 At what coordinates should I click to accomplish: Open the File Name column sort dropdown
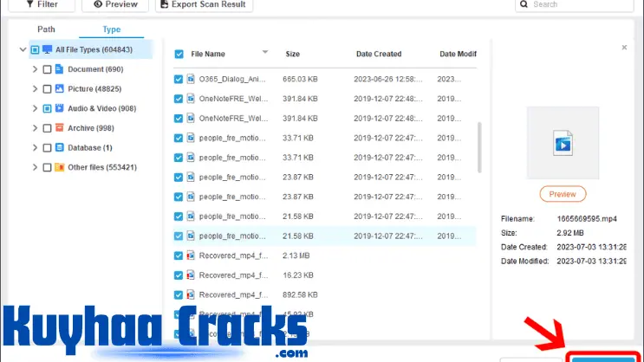(265, 53)
